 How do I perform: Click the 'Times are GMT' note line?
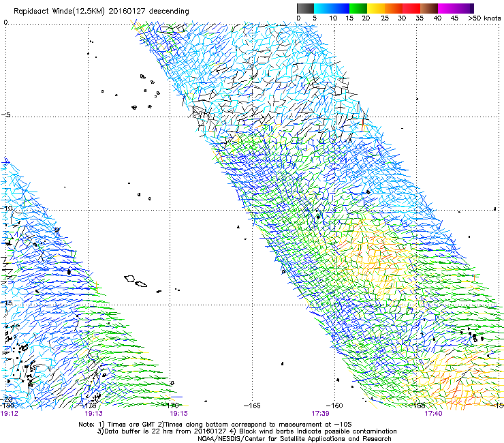click(215, 425)
